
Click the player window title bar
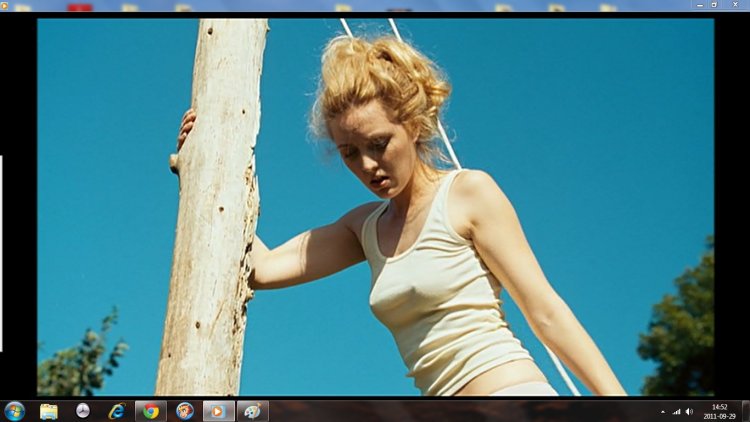(x=300, y=4)
